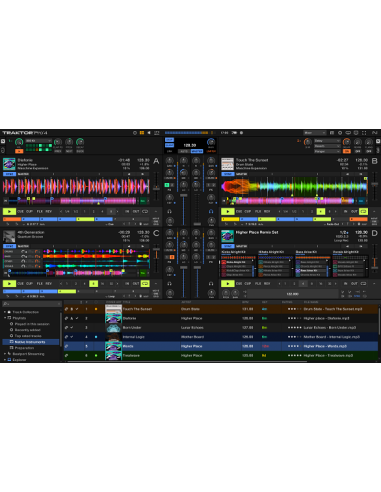Image resolution: width=381 pixels, height=492 pixels.
Task: Click the Deck B letter icon
Action: point(374,161)
